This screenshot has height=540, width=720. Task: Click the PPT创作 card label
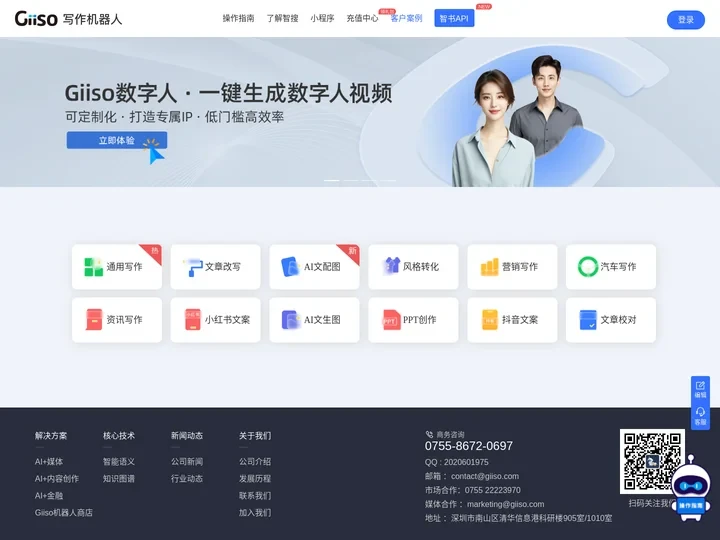pyautogui.click(x=420, y=320)
